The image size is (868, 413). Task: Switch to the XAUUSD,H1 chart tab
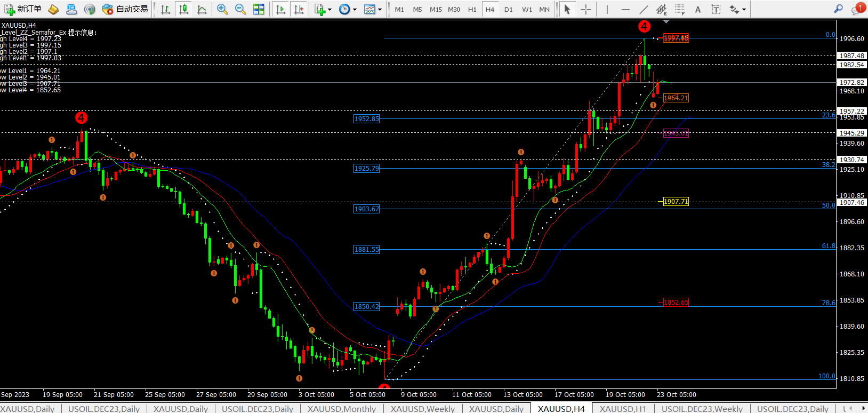point(623,409)
